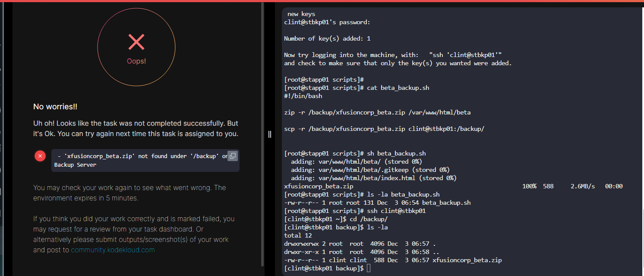
Task: Click the small red error X badge
Action: coord(40,156)
